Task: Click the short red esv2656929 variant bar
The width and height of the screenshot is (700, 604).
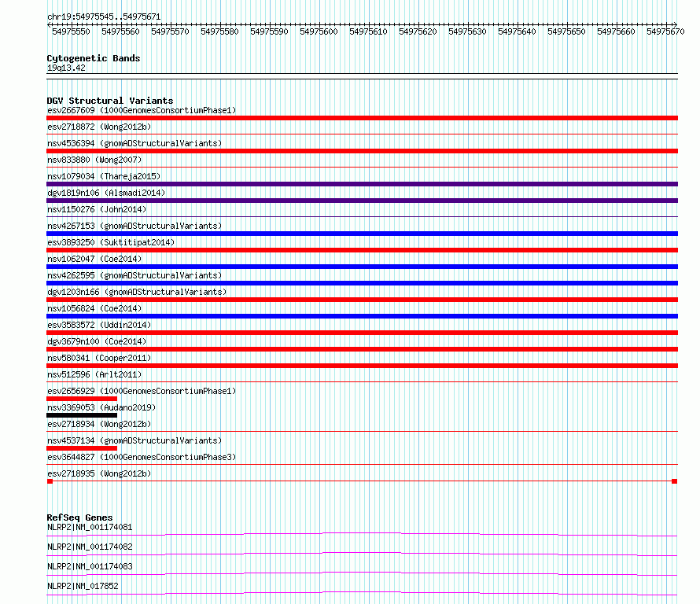Action: (x=82, y=399)
